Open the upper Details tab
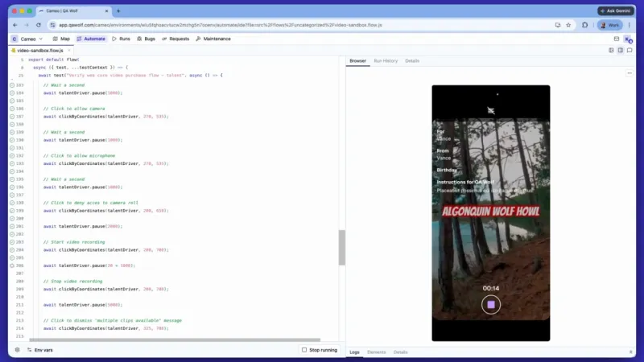 click(412, 61)
